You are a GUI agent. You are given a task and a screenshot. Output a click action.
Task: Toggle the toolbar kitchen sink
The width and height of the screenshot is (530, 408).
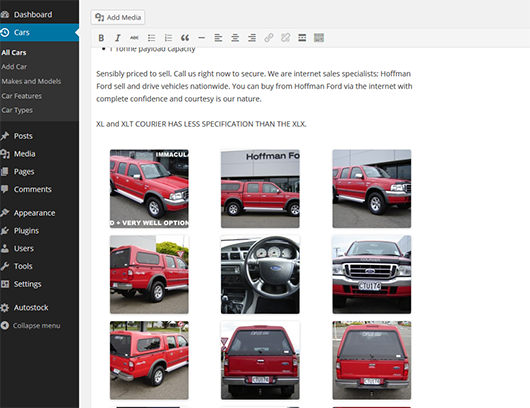(x=319, y=38)
